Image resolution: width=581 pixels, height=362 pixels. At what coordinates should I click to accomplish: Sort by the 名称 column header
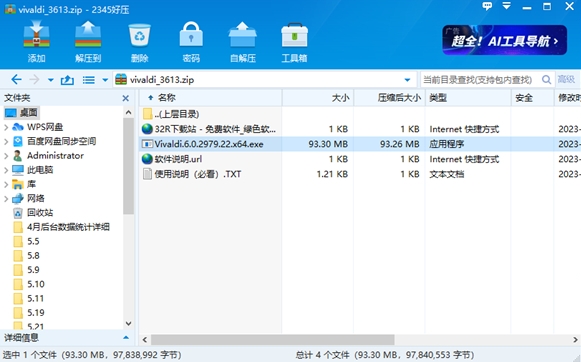click(x=211, y=98)
